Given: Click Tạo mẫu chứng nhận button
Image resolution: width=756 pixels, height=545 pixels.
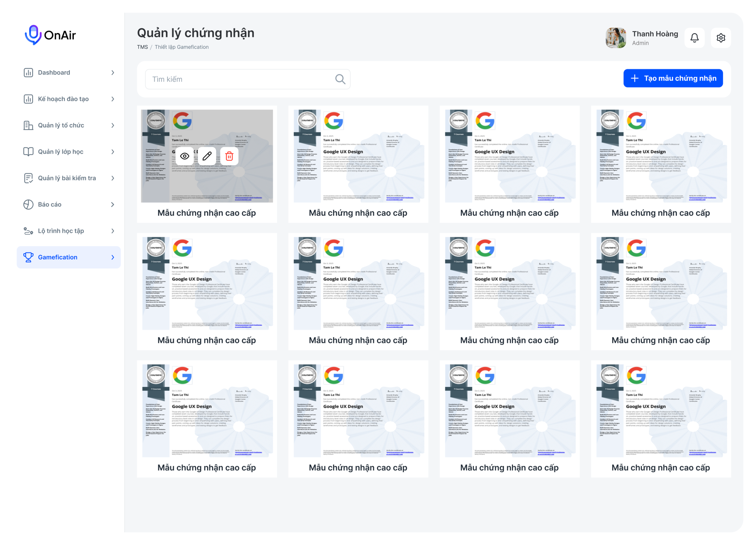Looking at the screenshot, I should (x=673, y=78).
